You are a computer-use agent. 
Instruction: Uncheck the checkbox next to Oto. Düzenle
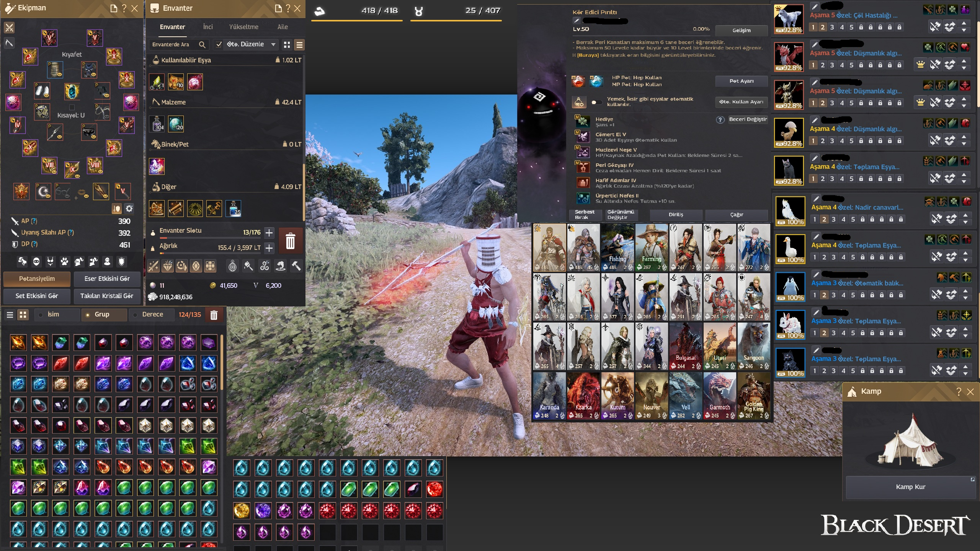tap(219, 44)
